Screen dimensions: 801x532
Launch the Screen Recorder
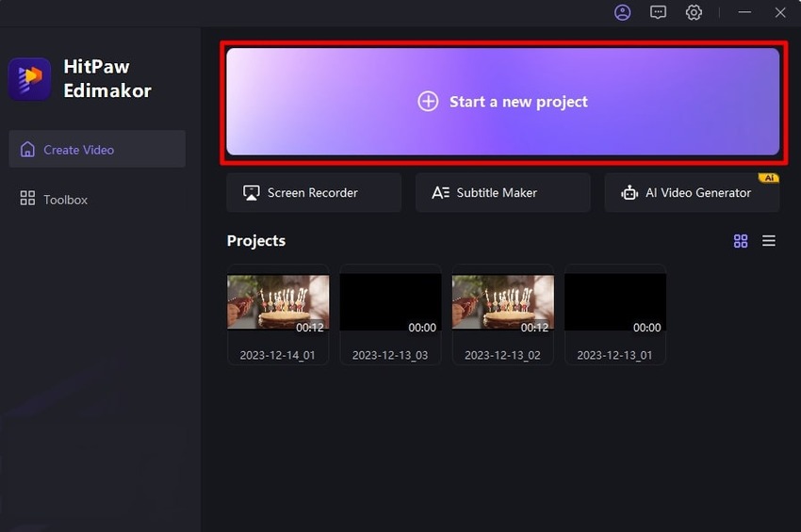pyautogui.click(x=313, y=192)
